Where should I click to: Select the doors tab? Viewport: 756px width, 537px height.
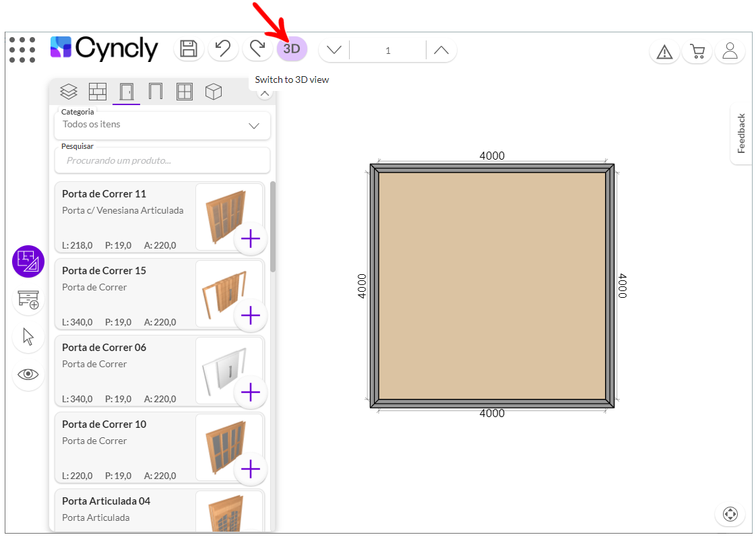126,92
